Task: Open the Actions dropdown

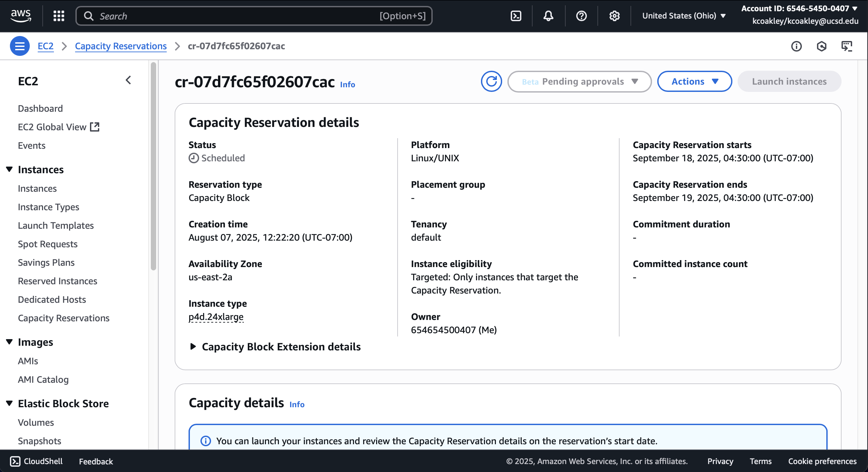Action: tap(694, 81)
